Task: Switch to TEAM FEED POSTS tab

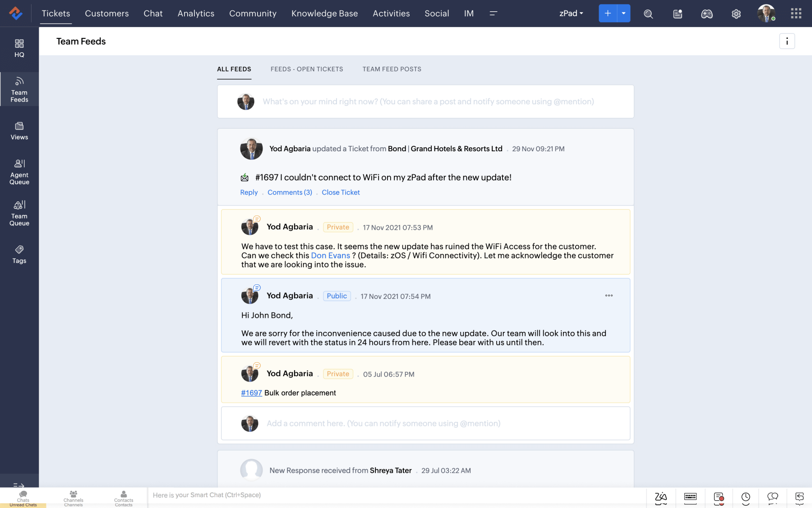Action: (392, 69)
